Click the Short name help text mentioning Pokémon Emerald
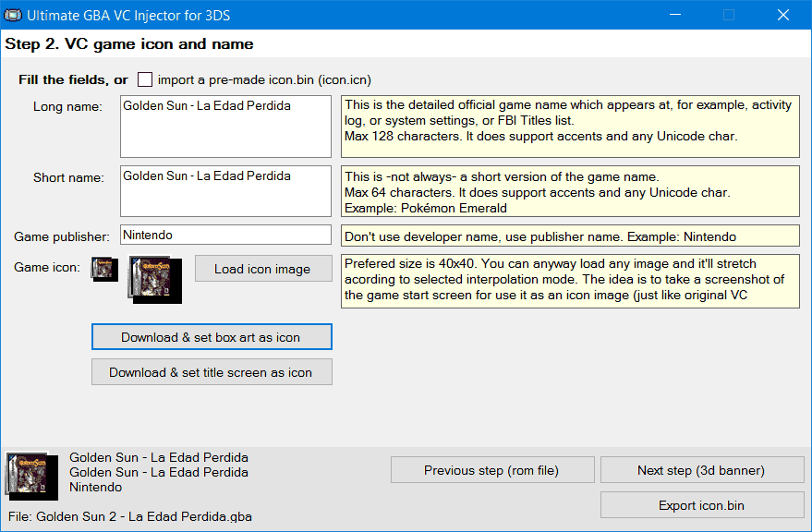 570,191
